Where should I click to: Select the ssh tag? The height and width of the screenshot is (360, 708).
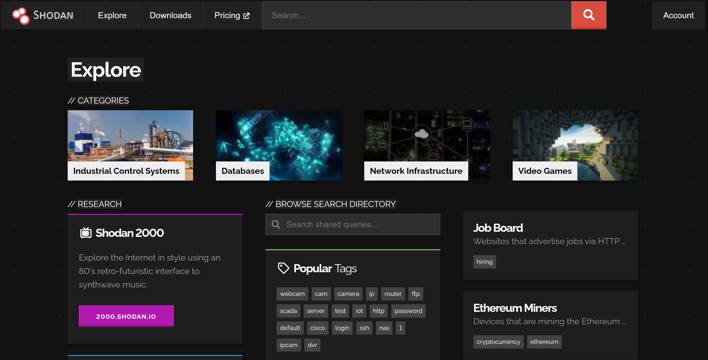point(364,328)
